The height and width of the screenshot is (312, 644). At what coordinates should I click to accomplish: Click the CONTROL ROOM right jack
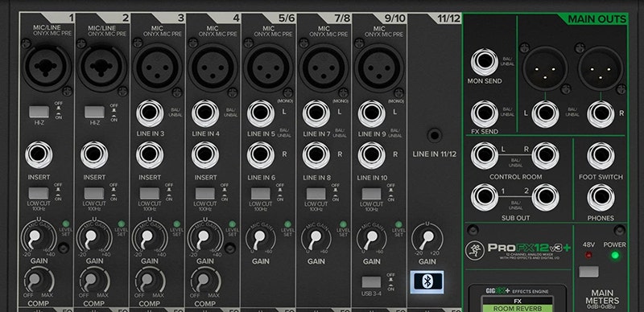546,155
